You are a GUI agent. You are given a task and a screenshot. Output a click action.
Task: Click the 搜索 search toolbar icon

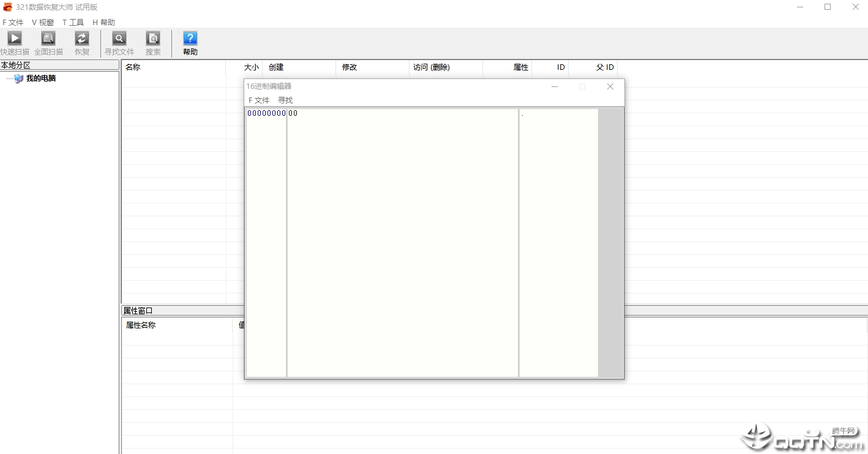click(x=153, y=44)
